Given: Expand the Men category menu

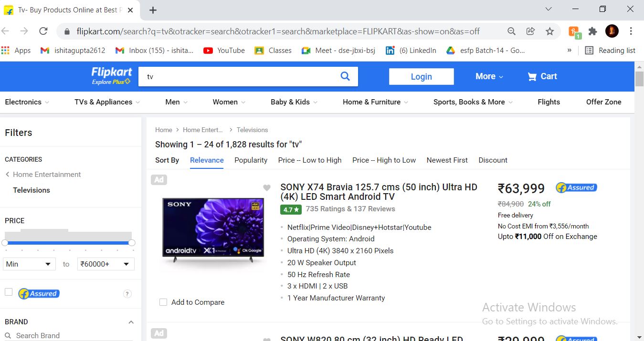Looking at the screenshot, I should pyautogui.click(x=177, y=102).
